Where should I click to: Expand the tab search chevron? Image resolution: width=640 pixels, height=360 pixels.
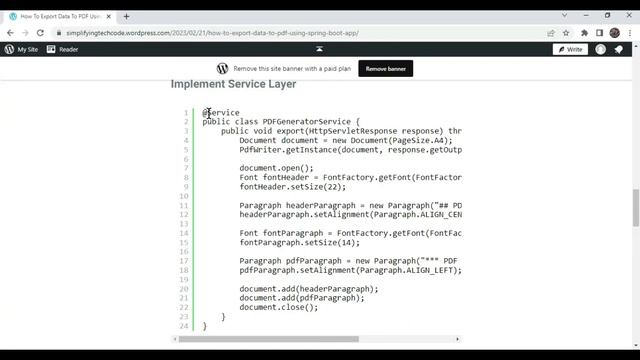tap(564, 16)
